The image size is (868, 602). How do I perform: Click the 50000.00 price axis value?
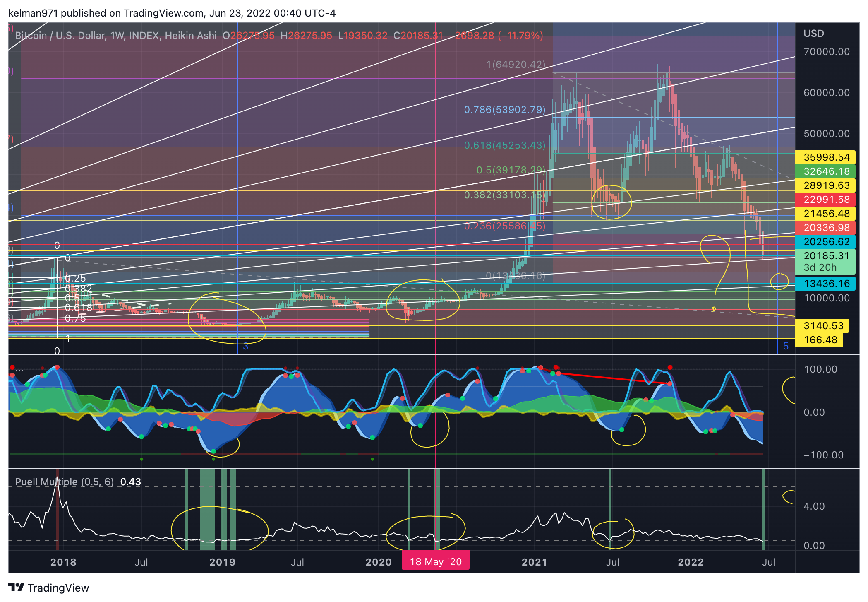pos(827,134)
